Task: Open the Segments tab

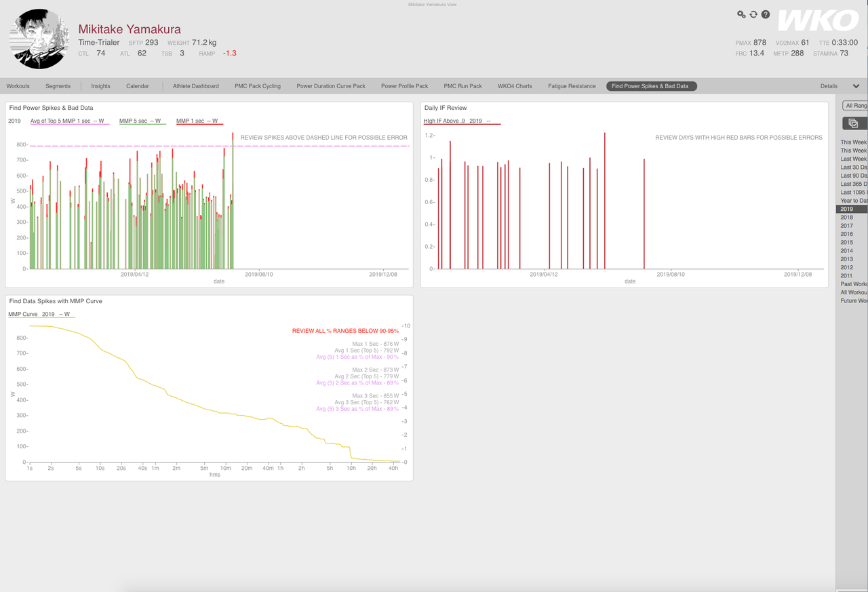Action: [x=58, y=86]
